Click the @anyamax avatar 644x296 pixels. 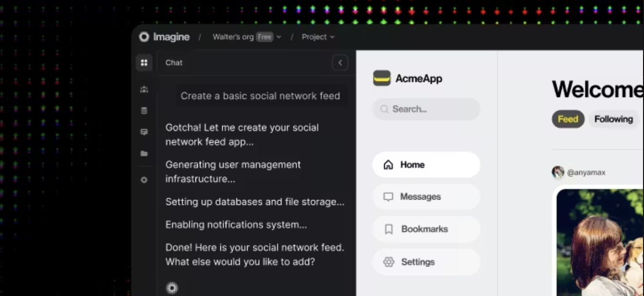pos(558,172)
